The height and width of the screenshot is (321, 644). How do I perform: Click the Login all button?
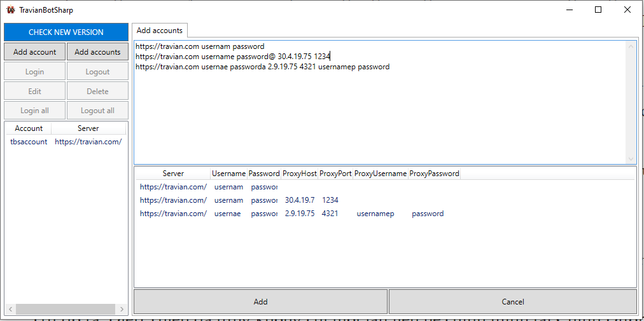34,111
